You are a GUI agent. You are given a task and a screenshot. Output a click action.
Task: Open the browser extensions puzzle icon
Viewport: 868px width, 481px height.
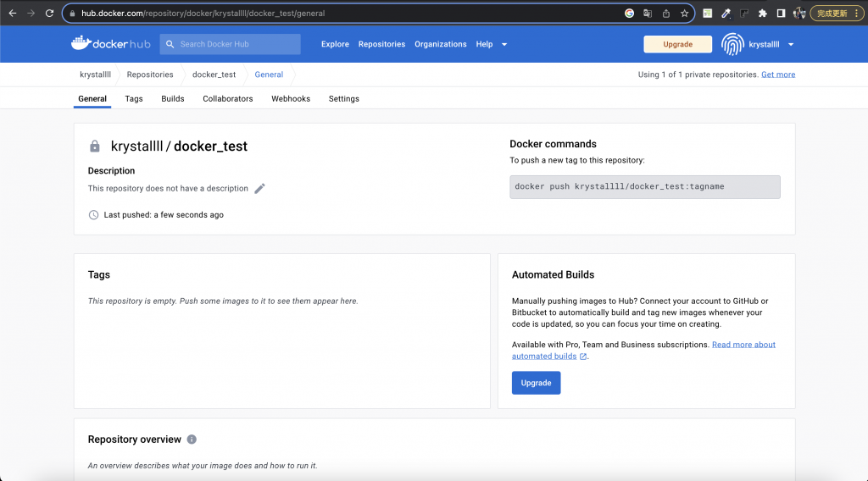763,14
